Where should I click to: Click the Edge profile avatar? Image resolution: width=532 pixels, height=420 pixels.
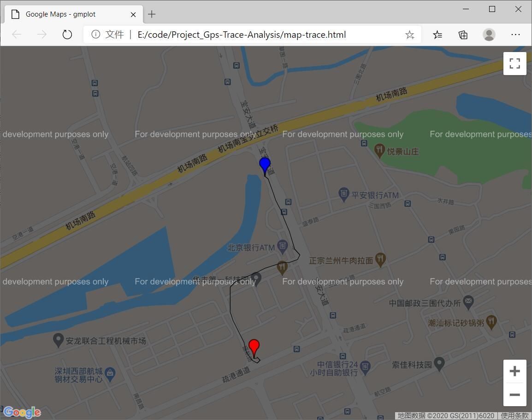489,35
